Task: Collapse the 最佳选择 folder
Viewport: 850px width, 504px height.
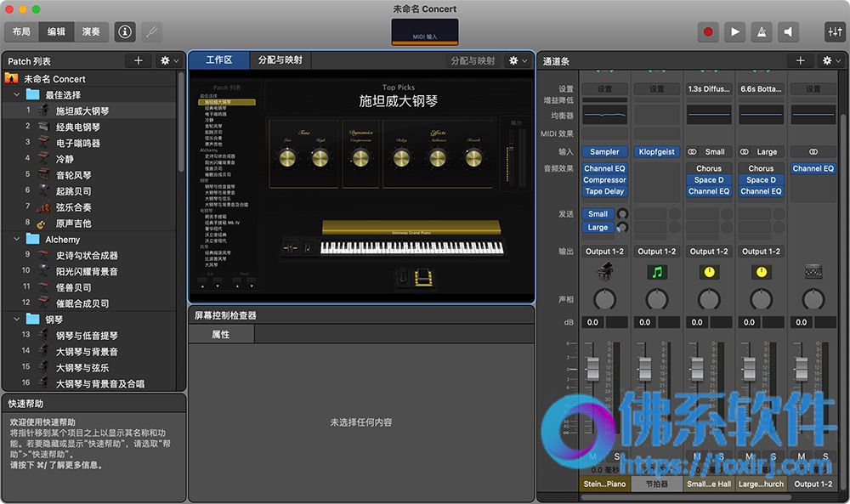Action: pyautogui.click(x=16, y=95)
